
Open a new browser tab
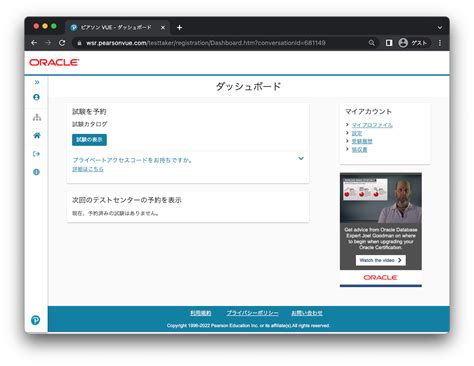pyautogui.click(x=179, y=28)
